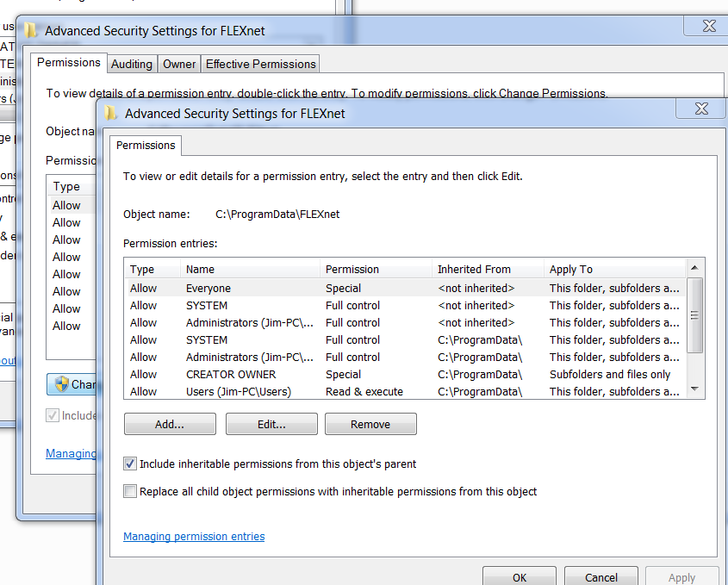Screen dimensions: 728x585
Task: Click the shield icon on Change Permissions button
Action: coord(61,384)
